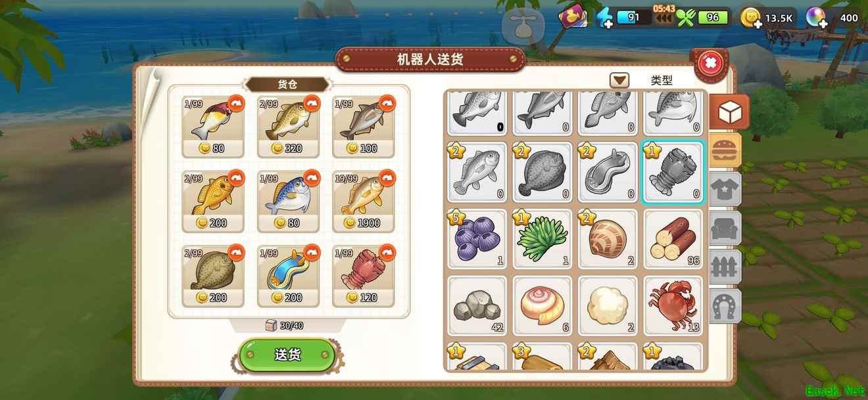Close the 机器人送货 dialog with red X
The height and width of the screenshot is (400, 868).
[x=710, y=64]
